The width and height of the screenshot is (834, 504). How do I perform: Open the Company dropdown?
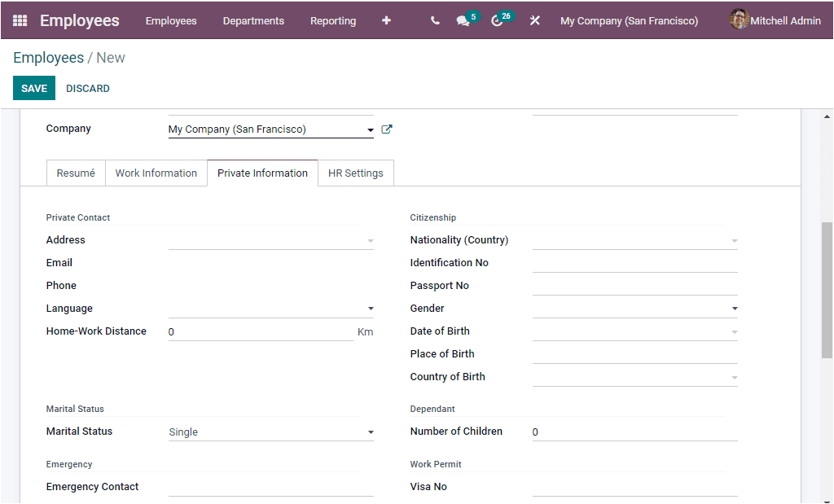(371, 129)
